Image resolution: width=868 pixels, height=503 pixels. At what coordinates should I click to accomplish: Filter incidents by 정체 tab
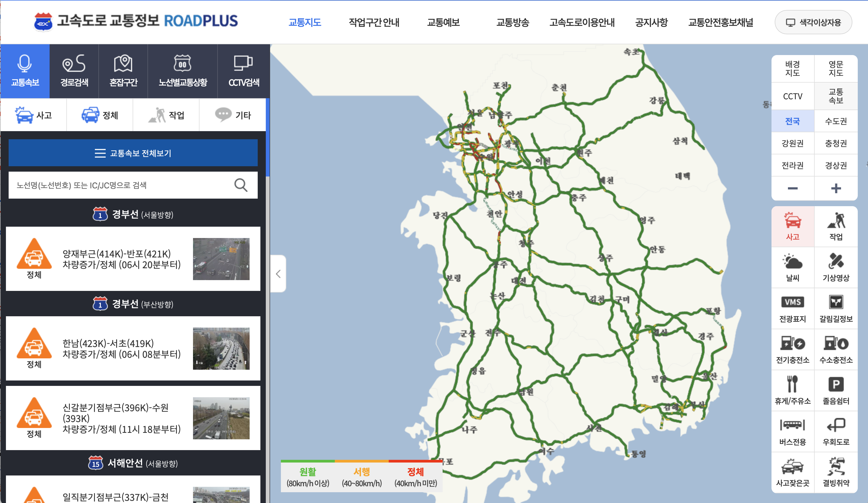pyautogui.click(x=100, y=115)
